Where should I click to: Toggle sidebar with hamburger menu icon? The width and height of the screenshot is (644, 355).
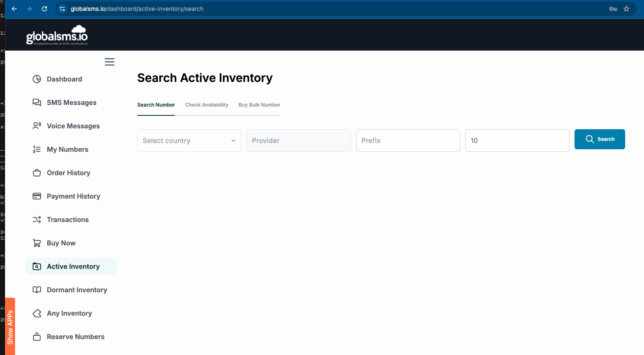coord(110,62)
